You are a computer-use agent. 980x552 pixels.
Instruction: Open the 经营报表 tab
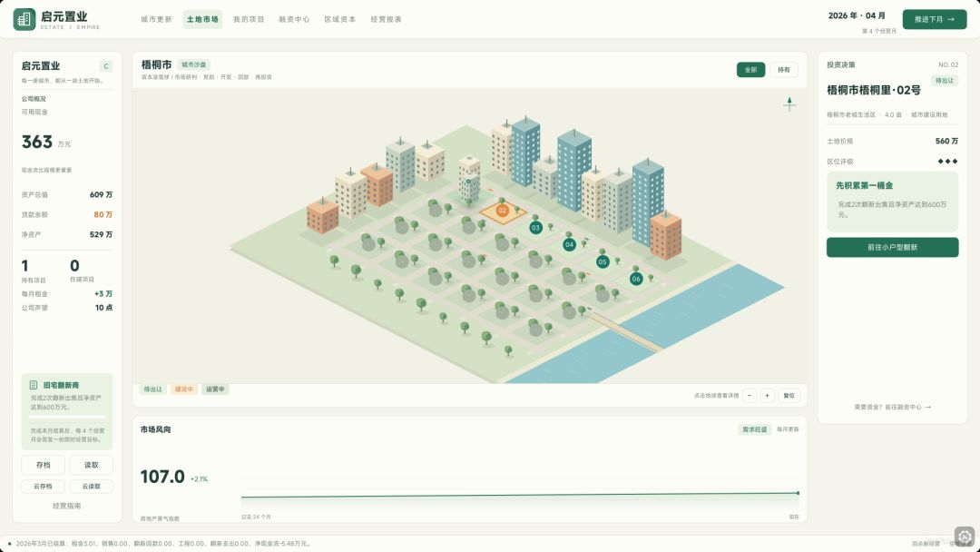pos(387,19)
